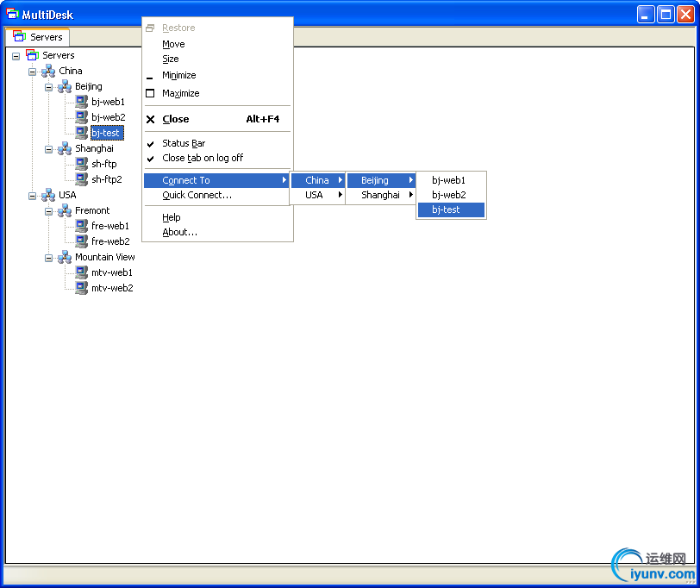Viewport: 700px width, 588px height.
Task: Click the sh-ftp2 computer icon
Action: coord(81,179)
